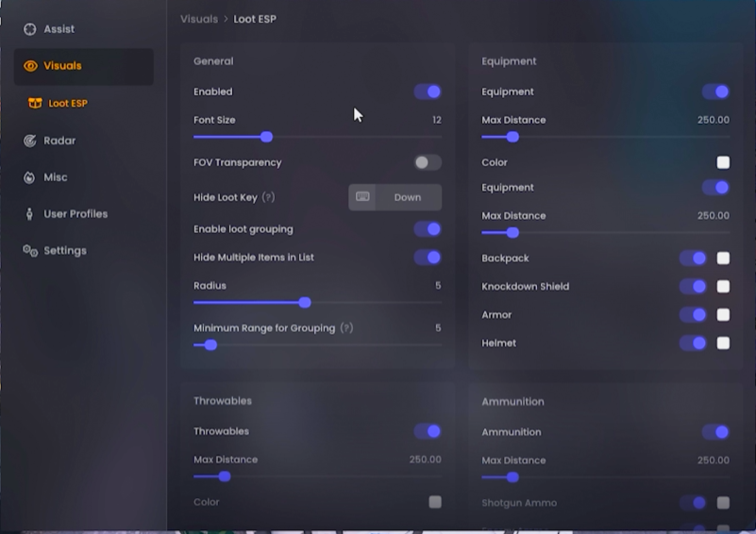
Task: Go back to Visuals in the breadcrumb
Action: [x=199, y=19]
